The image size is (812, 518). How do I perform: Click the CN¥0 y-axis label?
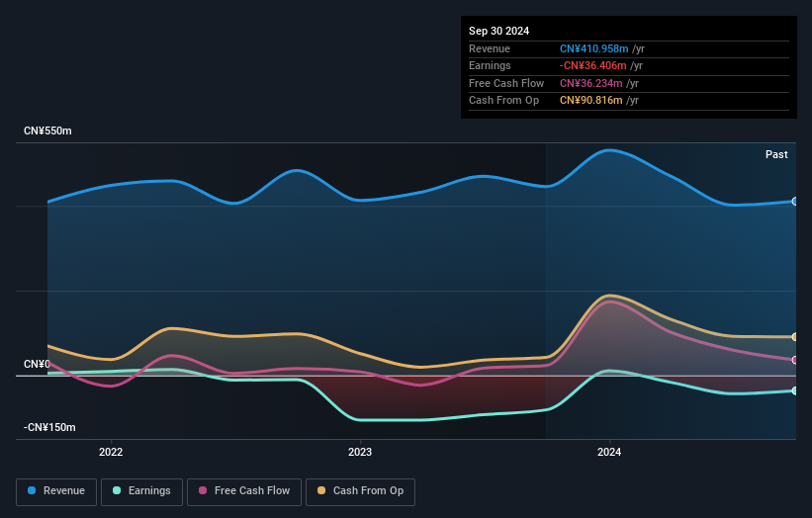pyautogui.click(x=37, y=365)
